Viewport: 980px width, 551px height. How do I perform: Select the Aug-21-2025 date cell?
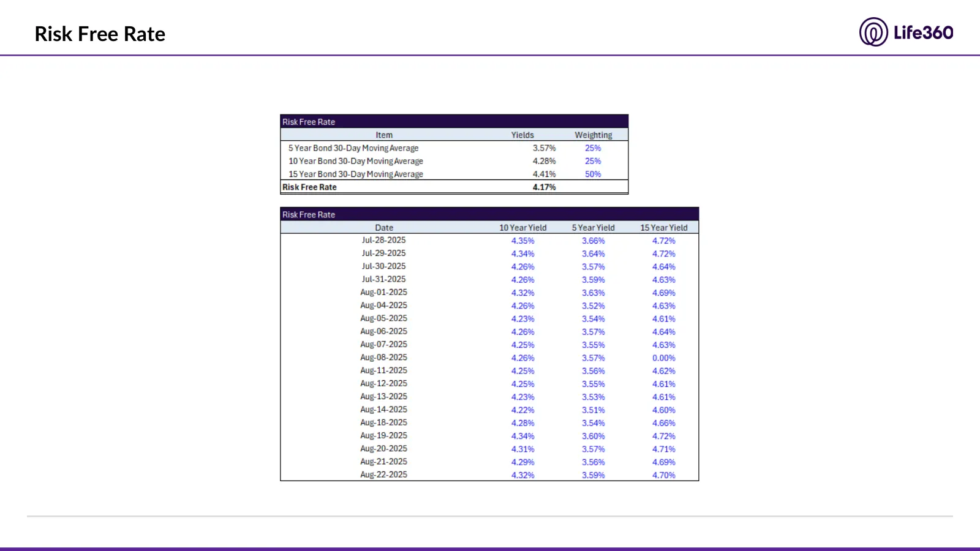coord(383,462)
